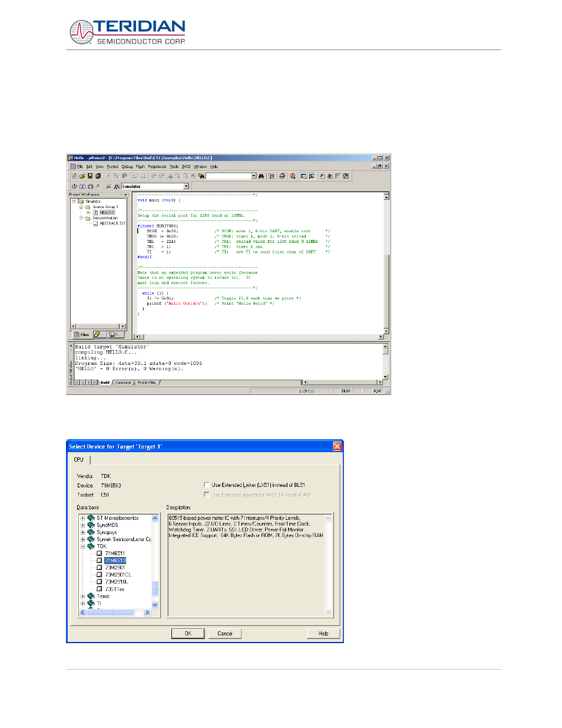Click the Output Window toggle toolbar icon

pyautogui.click(x=312, y=176)
